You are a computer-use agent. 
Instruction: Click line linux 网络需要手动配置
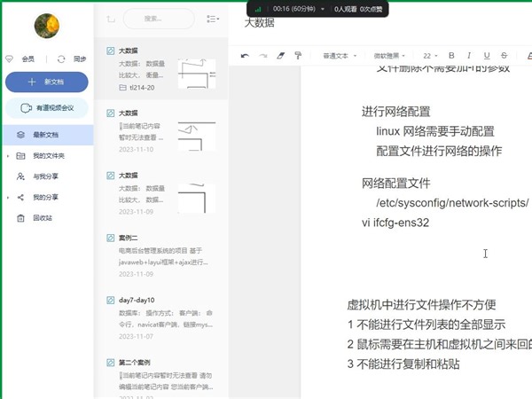pos(435,131)
